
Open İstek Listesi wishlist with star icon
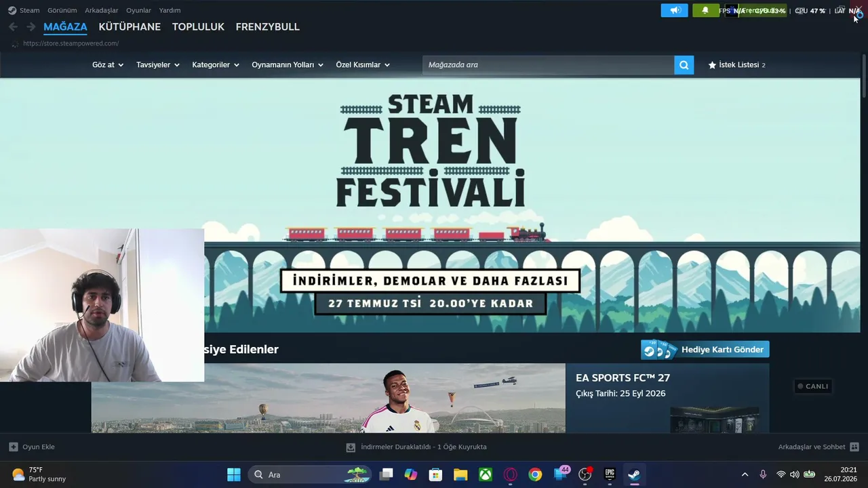(x=736, y=65)
